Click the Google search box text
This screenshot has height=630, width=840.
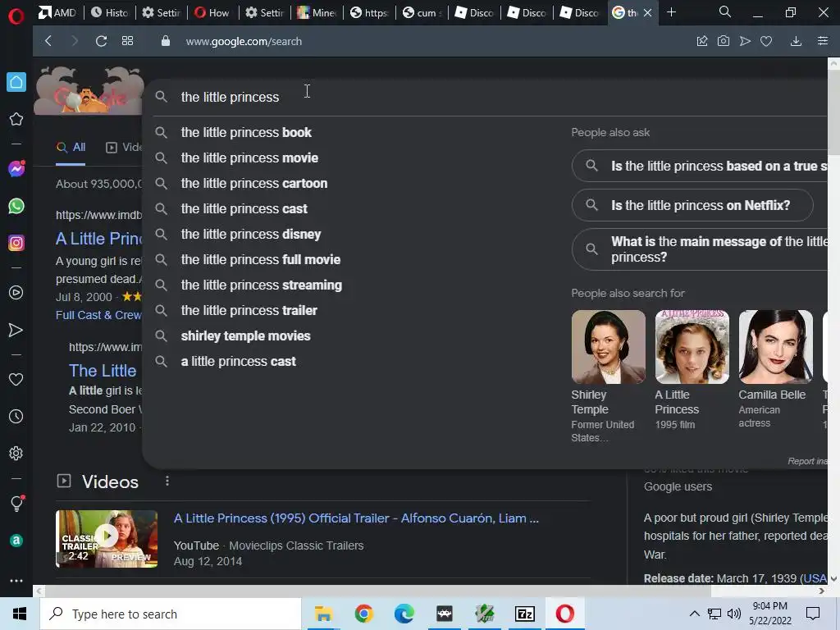click(230, 97)
